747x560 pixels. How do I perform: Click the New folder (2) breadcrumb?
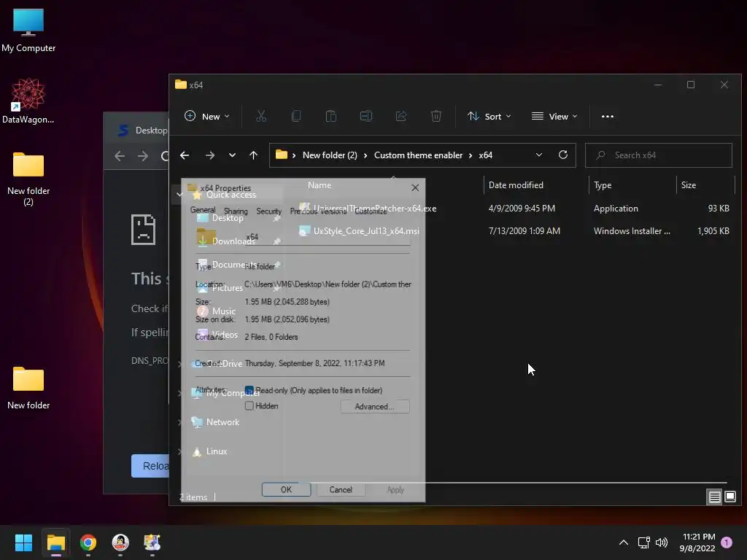tap(330, 155)
